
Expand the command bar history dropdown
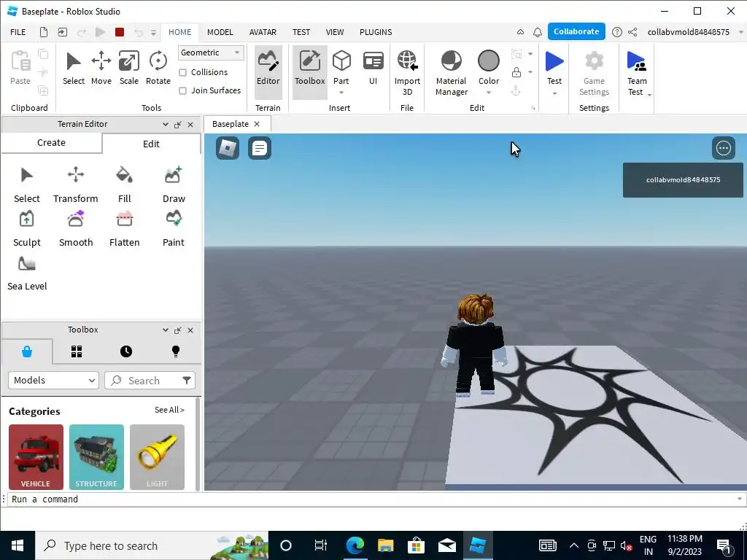740,499
